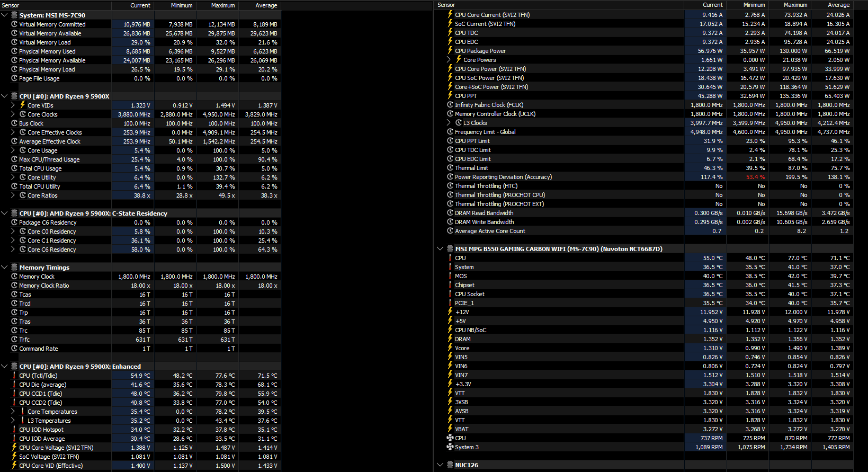Click the fan icon beside CPU RPM row
Viewport: 868px width, 472px height.
[x=450, y=438]
